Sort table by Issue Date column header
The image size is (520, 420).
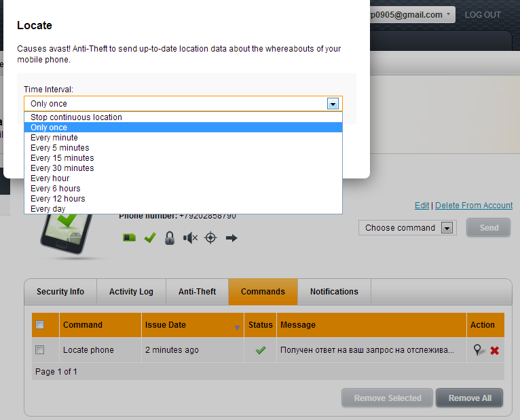(x=166, y=325)
